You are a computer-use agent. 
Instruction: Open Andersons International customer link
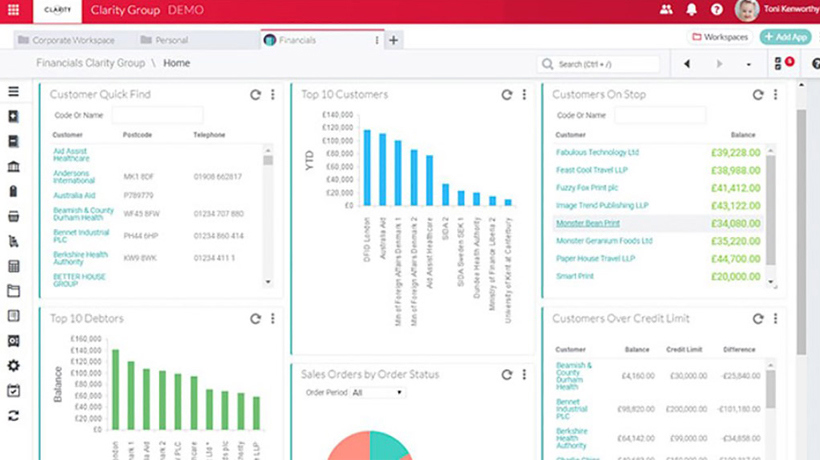point(74,177)
